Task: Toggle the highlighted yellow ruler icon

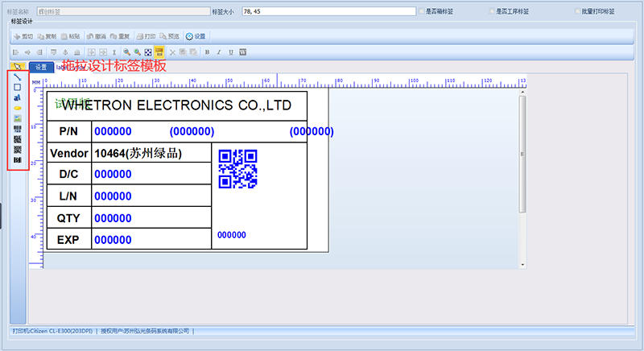Action: [159, 52]
